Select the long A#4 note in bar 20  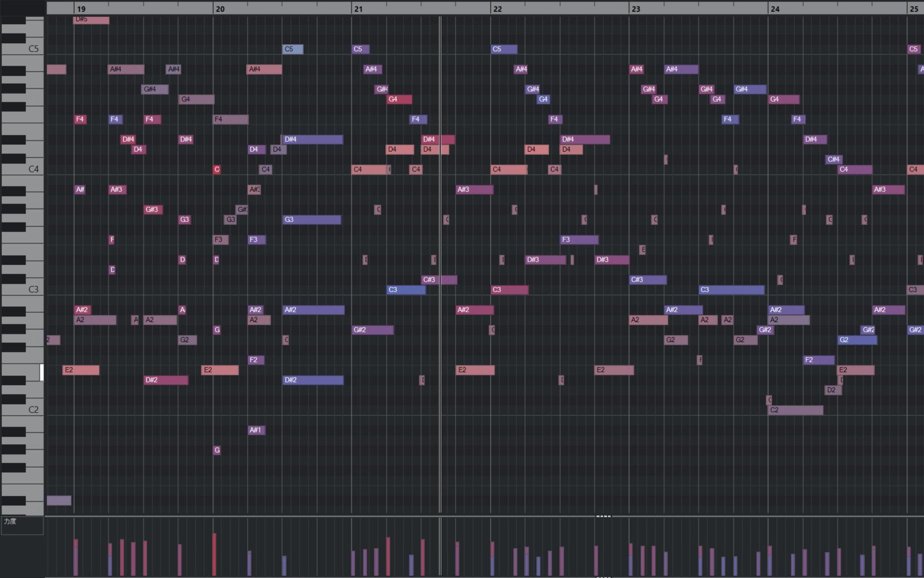pos(265,69)
